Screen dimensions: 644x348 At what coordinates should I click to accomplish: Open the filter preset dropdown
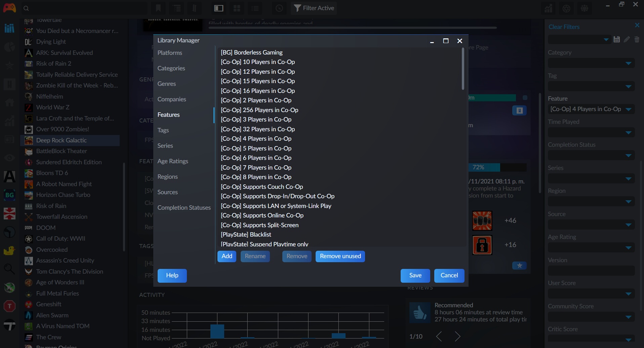tap(579, 40)
